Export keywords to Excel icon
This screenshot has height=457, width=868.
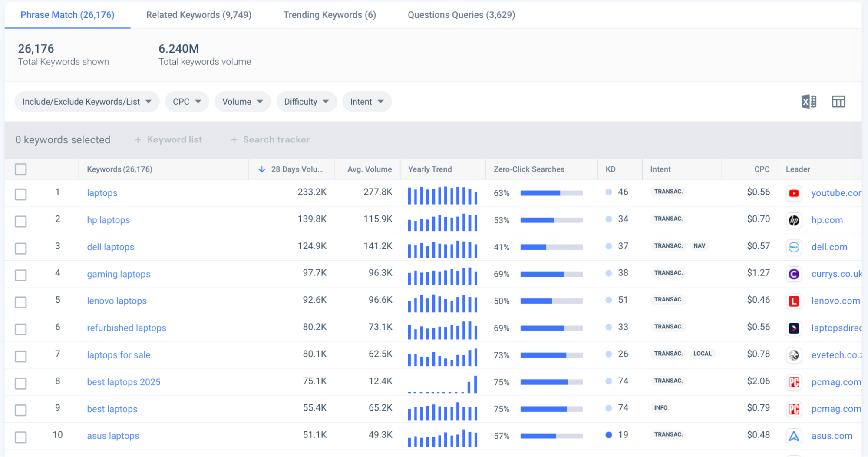pyautogui.click(x=809, y=102)
